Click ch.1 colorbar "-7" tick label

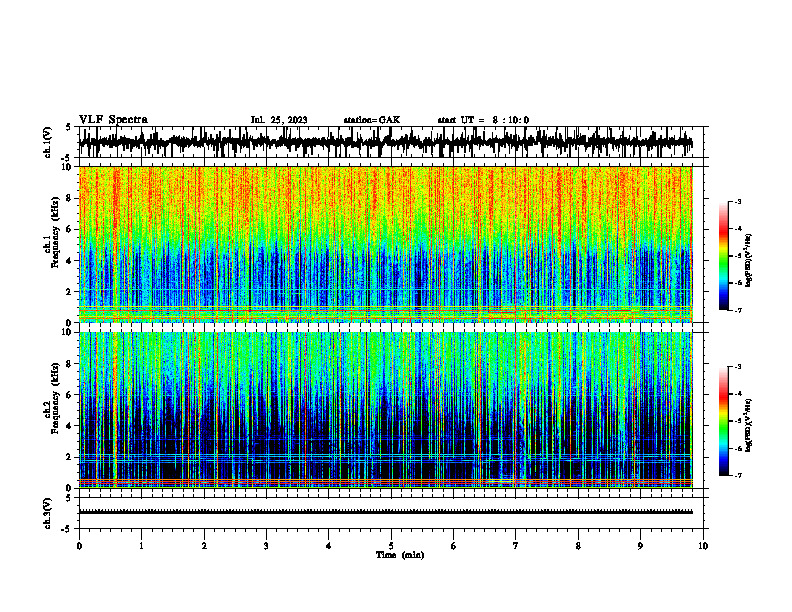pyautogui.click(x=738, y=310)
